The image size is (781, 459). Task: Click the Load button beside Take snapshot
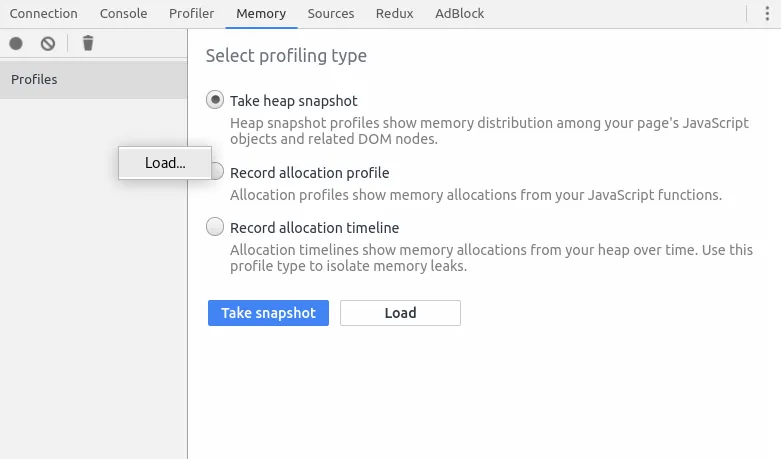pyautogui.click(x=400, y=313)
